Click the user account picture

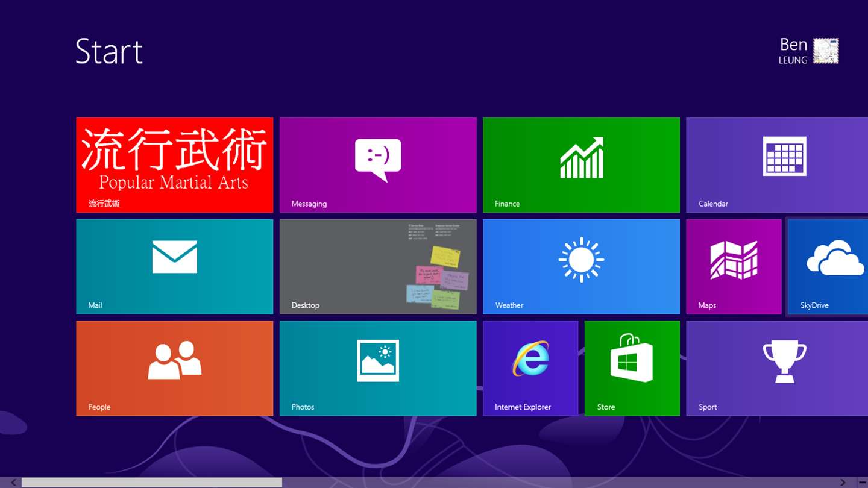pyautogui.click(x=826, y=51)
